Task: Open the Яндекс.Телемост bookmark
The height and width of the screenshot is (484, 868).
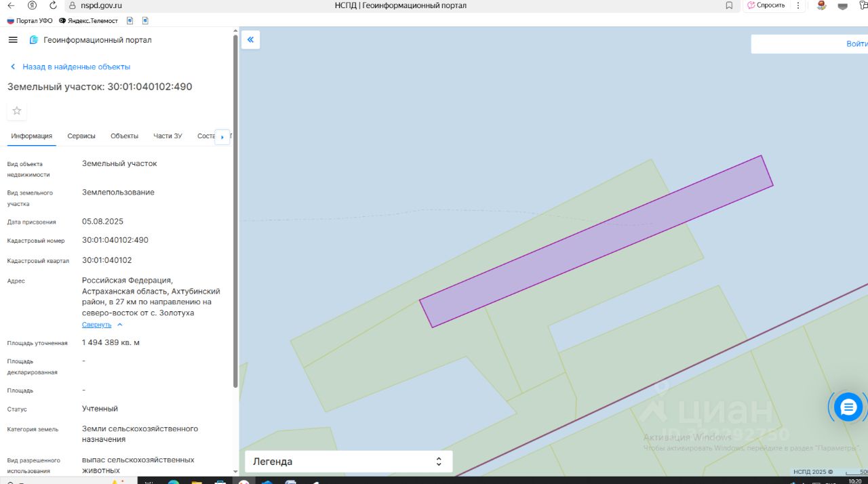Action: [x=88, y=21]
